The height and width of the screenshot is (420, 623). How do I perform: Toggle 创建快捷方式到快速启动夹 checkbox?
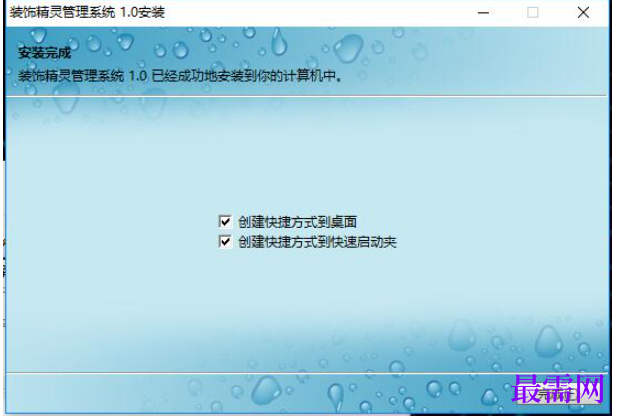pos(225,241)
